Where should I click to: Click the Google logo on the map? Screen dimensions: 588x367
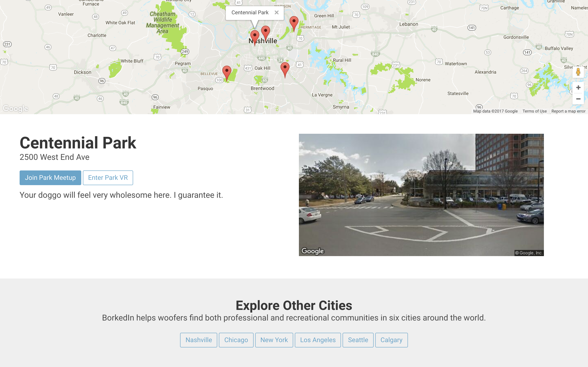[15, 108]
